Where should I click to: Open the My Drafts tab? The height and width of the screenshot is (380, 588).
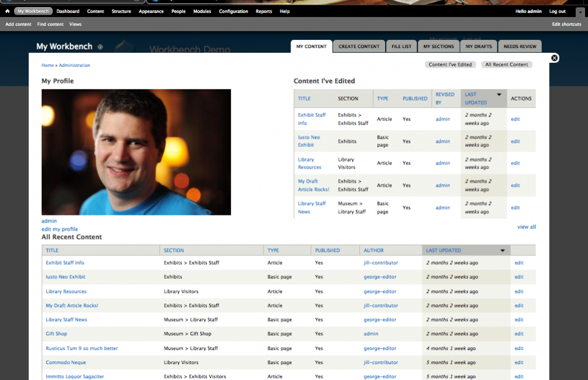pos(477,46)
